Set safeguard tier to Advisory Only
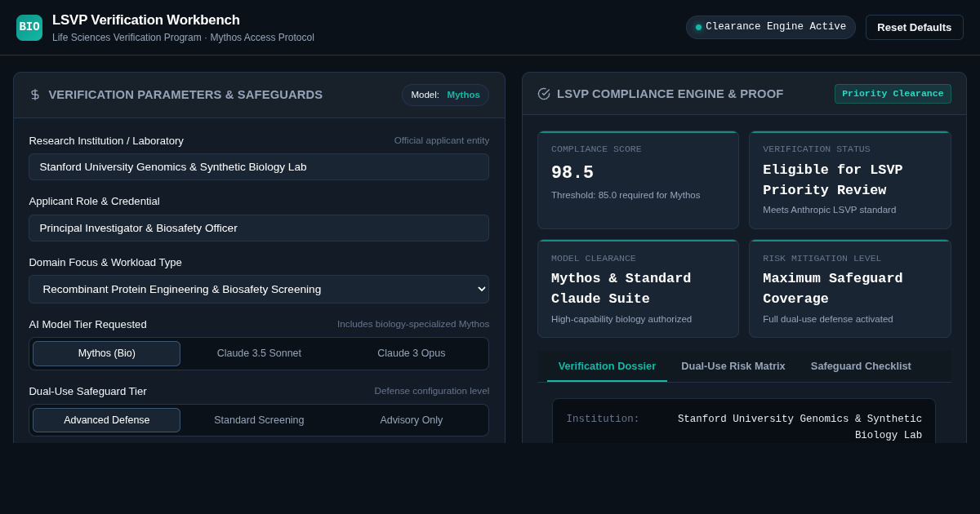Viewport: 980px width, 514px height. pyautogui.click(x=412, y=420)
